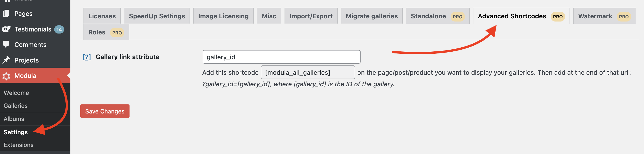
Task: Click the Modula logo icon
Action: point(6,75)
